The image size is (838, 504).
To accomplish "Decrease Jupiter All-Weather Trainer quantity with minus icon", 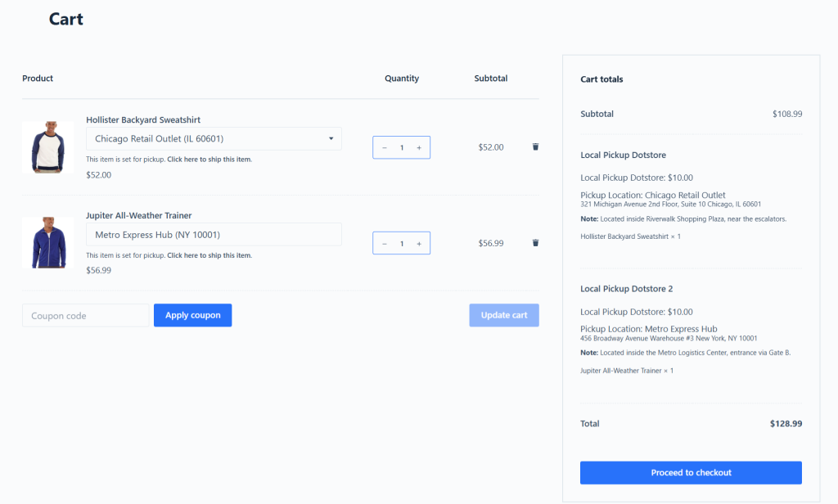I will (384, 243).
